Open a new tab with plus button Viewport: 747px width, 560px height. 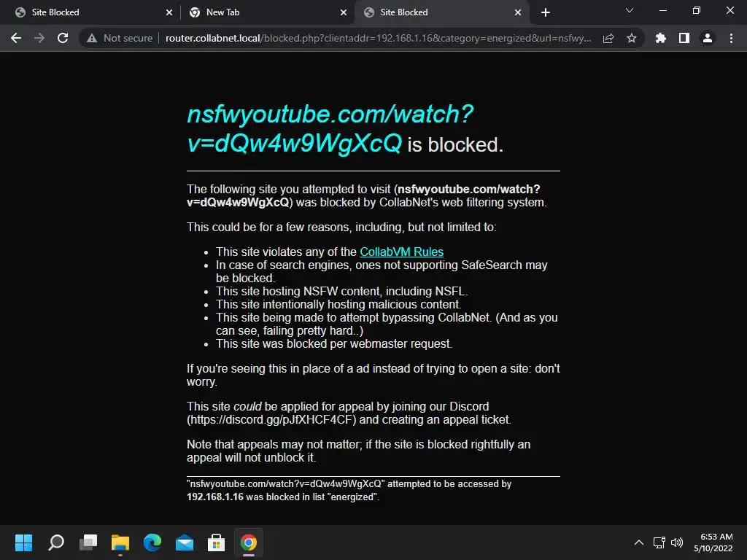[546, 12]
